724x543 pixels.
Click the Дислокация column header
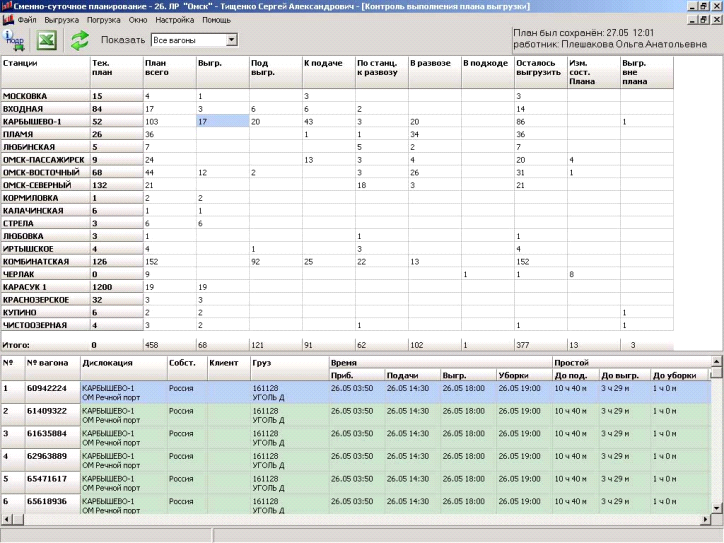124,368
